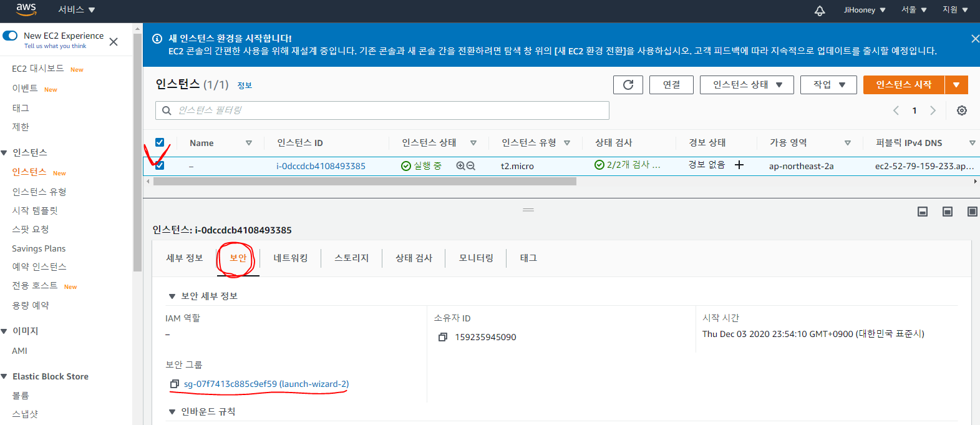Open 정보 link next to 인스턴스 heading

[245, 85]
